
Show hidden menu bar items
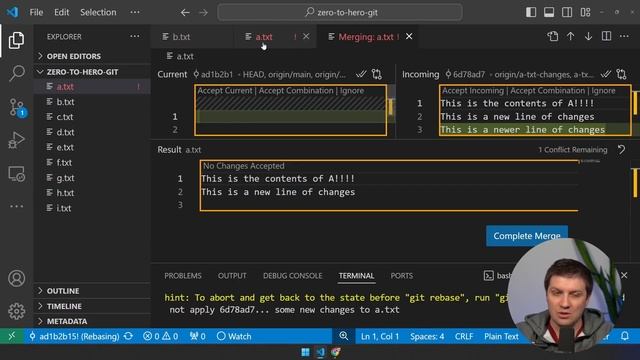135,12
